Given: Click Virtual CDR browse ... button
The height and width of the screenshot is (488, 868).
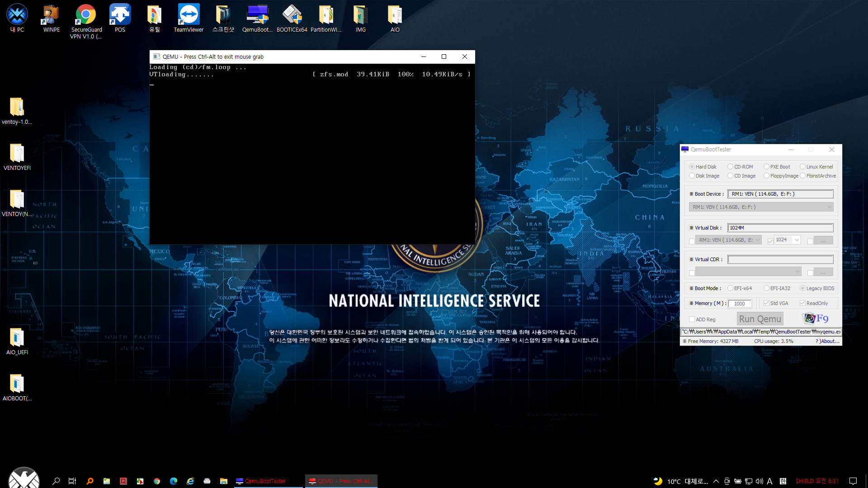Looking at the screenshot, I should (x=823, y=272).
